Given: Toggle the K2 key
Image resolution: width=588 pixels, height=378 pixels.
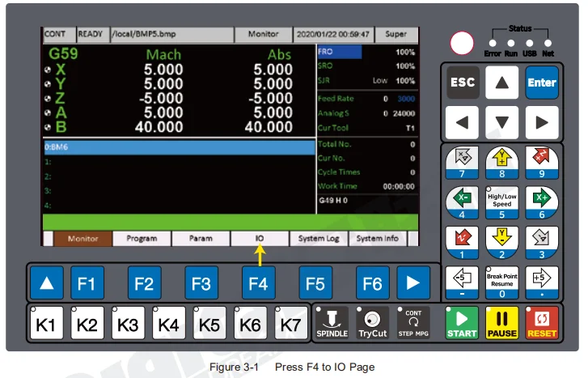Looking at the screenshot, I should tap(87, 323).
